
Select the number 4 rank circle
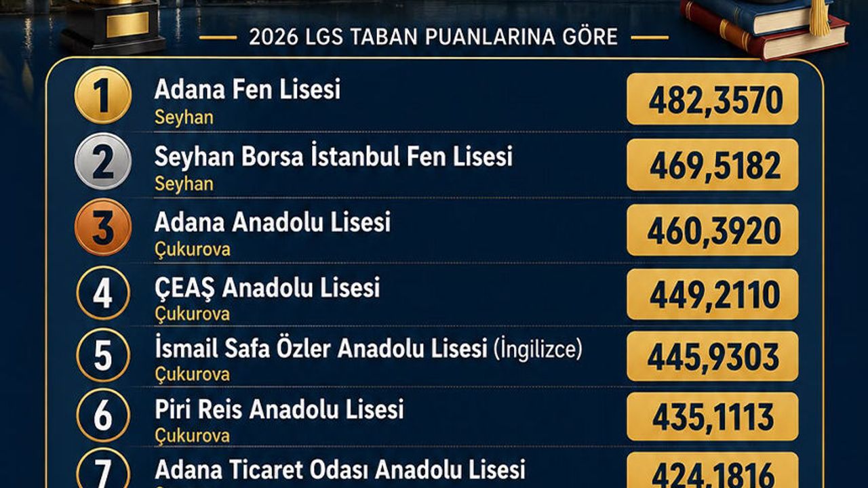pos(103,293)
